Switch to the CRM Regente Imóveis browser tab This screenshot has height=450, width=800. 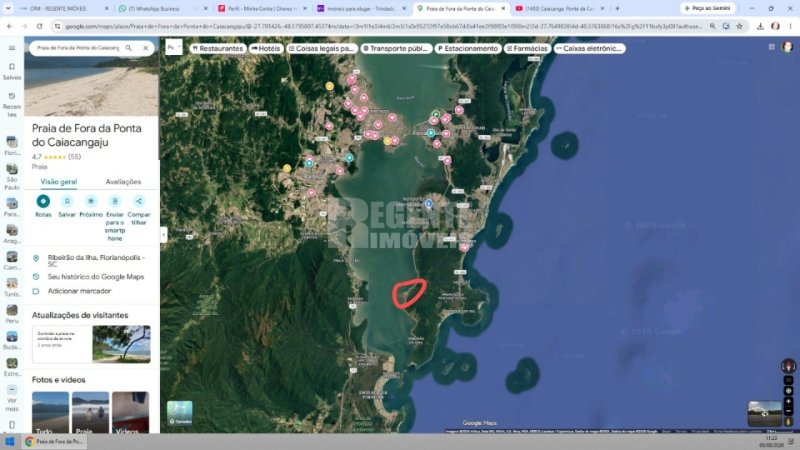click(64, 9)
